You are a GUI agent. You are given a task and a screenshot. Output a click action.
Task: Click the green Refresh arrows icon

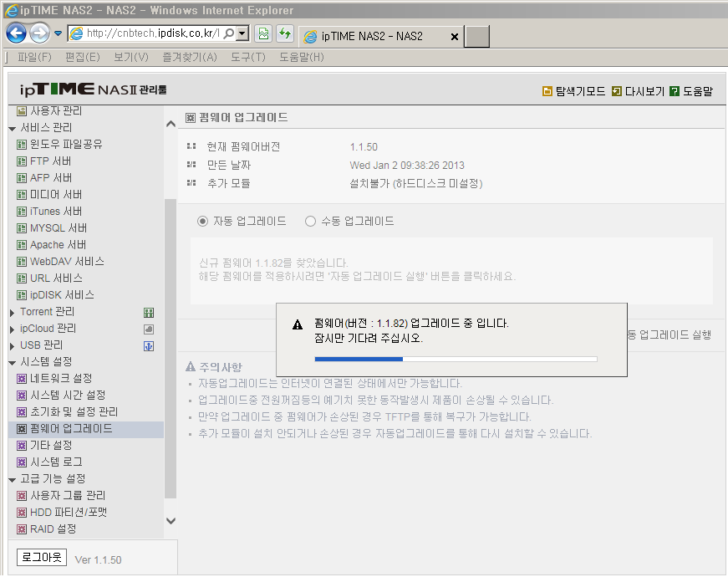[285, 33]
